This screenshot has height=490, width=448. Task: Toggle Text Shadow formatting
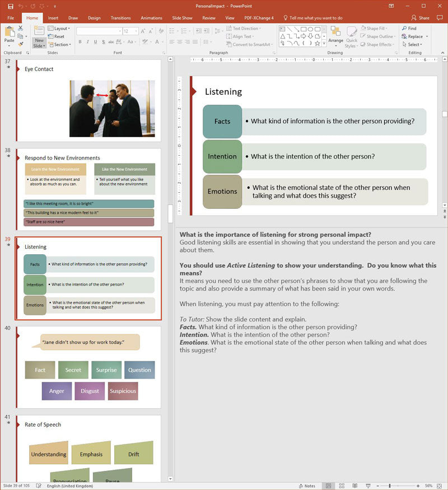click(104, 42)
